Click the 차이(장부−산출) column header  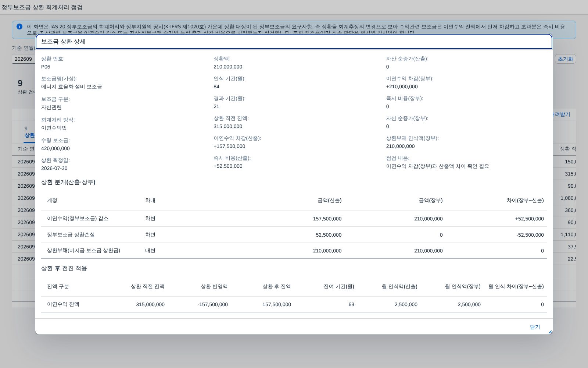click(x=525, y=200)
